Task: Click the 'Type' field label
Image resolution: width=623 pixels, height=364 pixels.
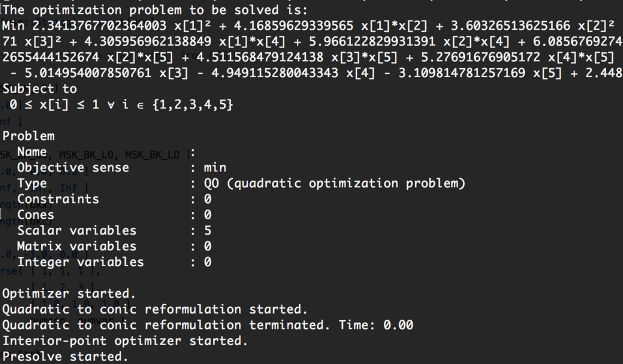Action: [32, 184]
